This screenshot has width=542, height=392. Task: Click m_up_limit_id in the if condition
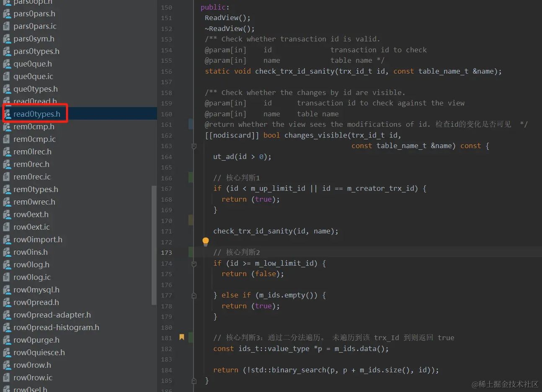coord(278,188)
